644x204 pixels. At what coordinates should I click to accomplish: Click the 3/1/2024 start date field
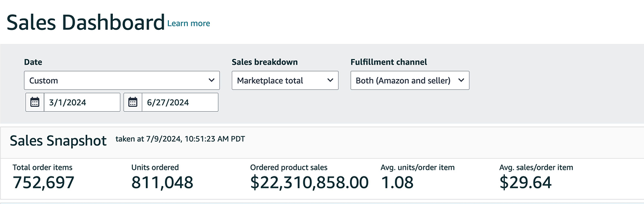click(82, 102)
